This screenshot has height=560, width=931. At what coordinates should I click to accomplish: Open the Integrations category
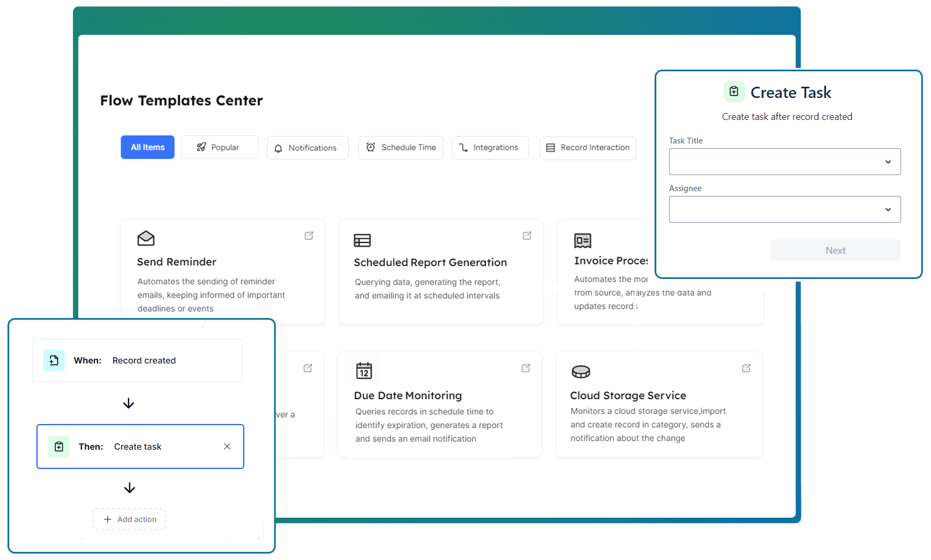click(x=490, y=147)
